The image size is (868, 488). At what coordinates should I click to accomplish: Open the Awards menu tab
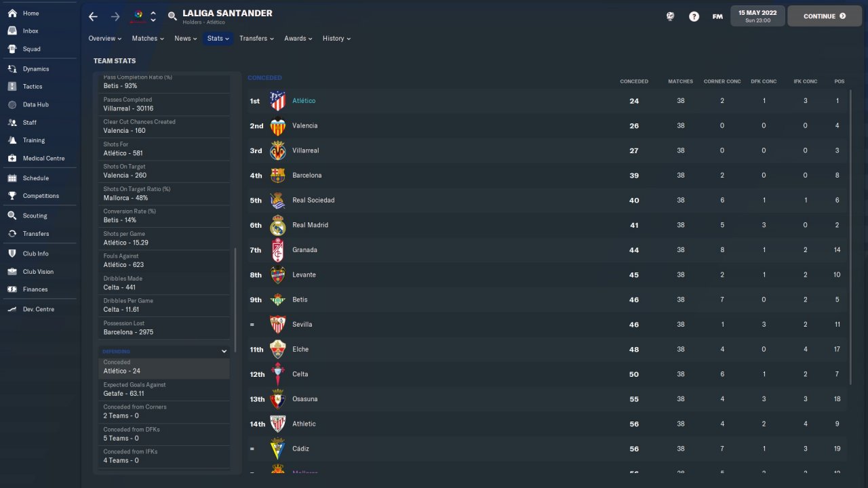298,39
